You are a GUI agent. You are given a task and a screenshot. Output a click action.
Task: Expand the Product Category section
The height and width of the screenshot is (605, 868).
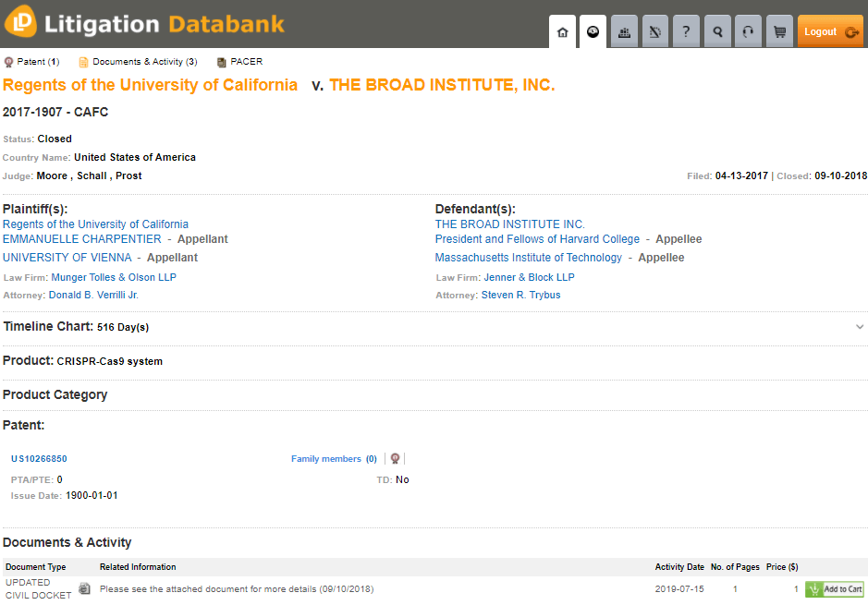tap(56, 394)
